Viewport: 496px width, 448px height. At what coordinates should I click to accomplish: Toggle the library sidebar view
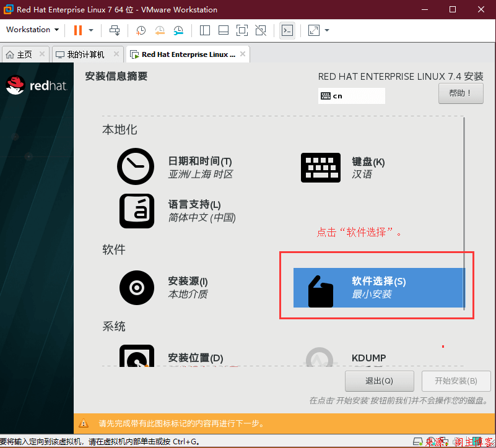(205, 30)
